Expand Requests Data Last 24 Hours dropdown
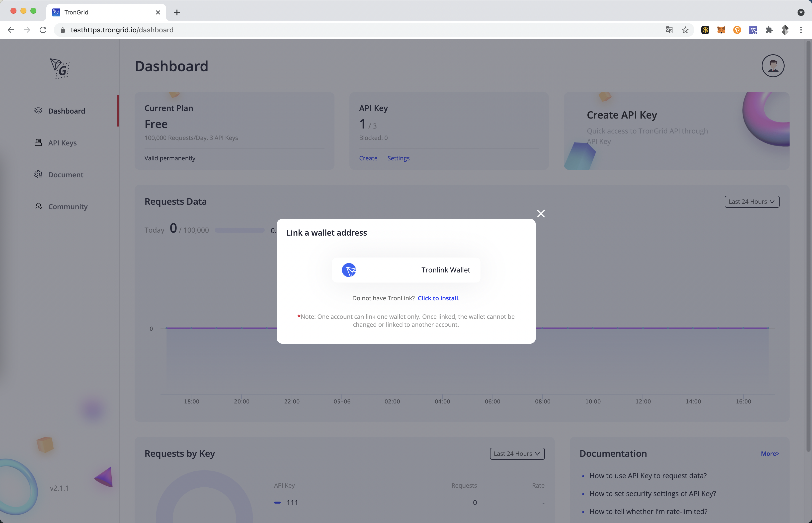 click(x=751, y=202)
